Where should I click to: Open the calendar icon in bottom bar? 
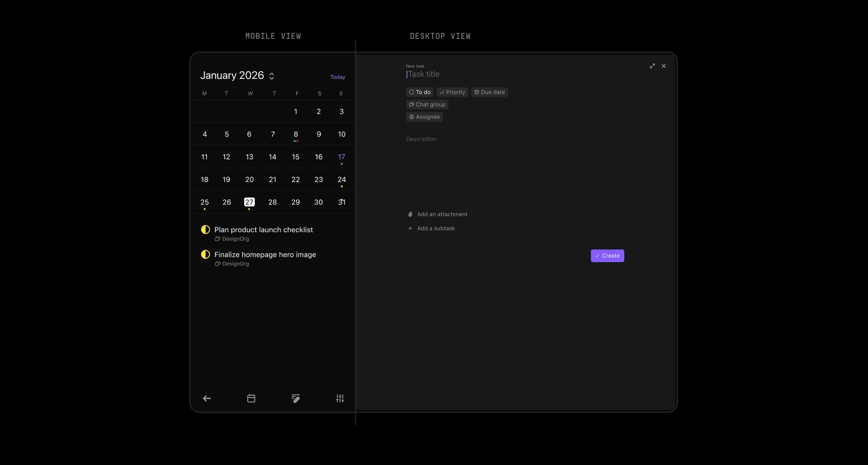click(251, 398)
